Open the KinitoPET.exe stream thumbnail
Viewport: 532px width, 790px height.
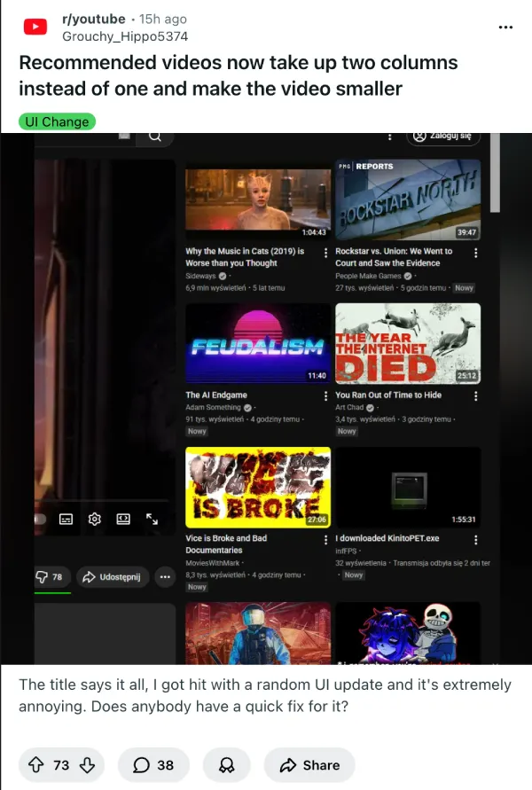coord(408,487)
